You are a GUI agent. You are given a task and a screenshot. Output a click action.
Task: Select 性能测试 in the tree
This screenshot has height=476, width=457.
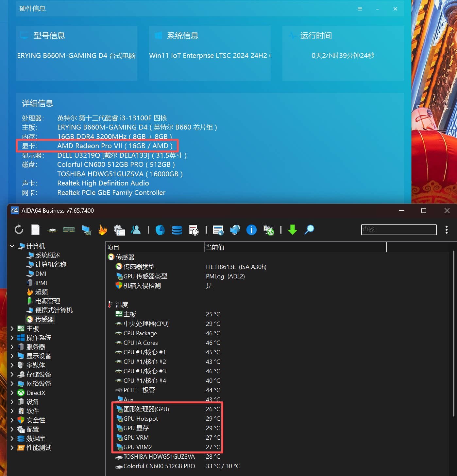[x=39, y=448]
